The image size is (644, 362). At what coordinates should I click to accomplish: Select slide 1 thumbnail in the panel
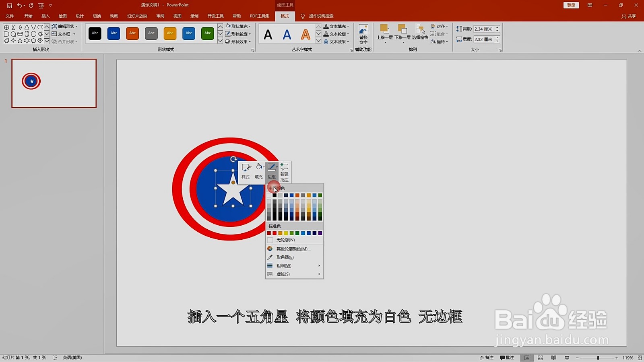coord(54,83)
